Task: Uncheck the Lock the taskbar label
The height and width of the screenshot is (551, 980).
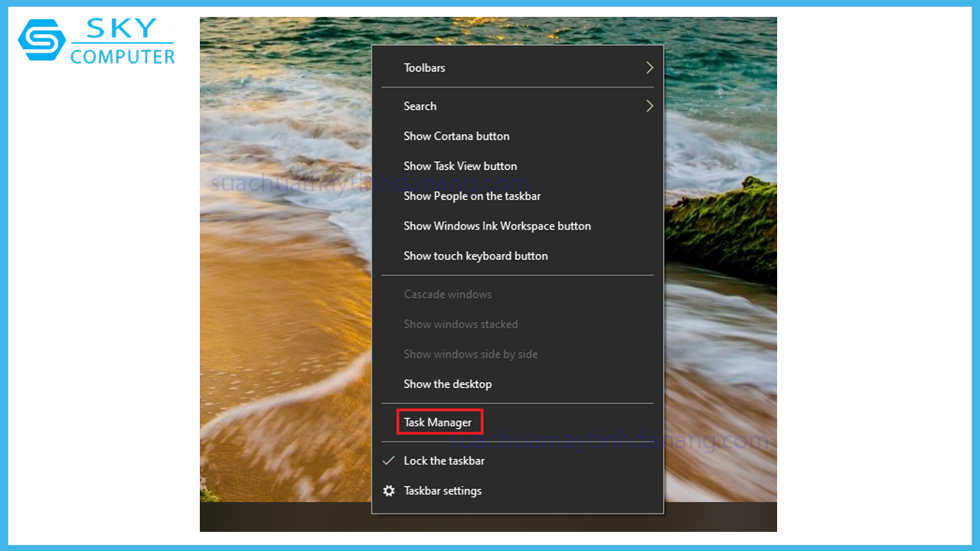Action: pyautogui.click(x=444, y=461)
